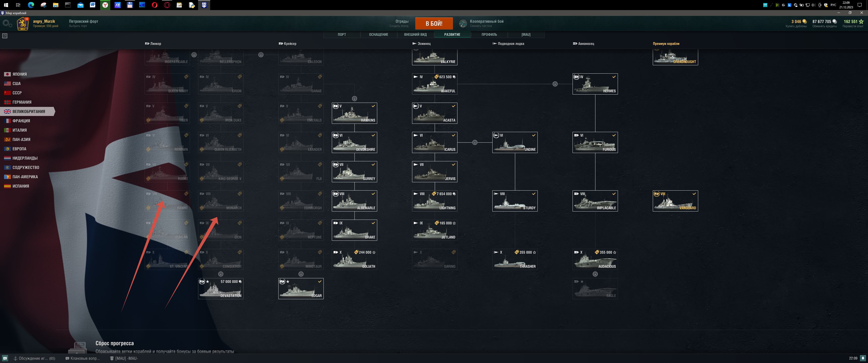Screen dimensions: 868x363
Task: Open Word from the taskbar
Action: tap(93, 5)
